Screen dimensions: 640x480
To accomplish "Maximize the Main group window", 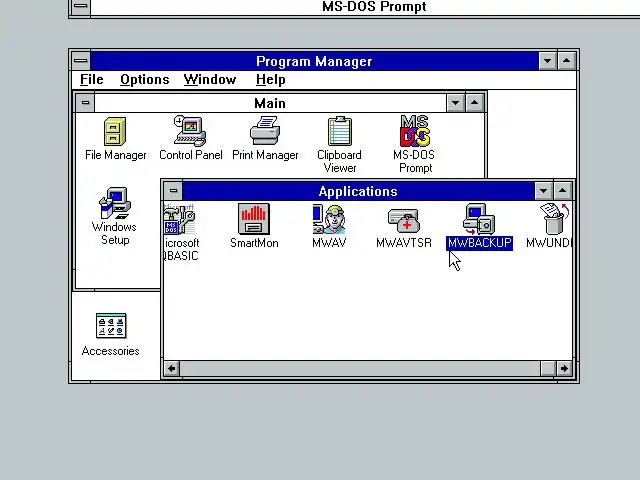I will tap(474, 103).
